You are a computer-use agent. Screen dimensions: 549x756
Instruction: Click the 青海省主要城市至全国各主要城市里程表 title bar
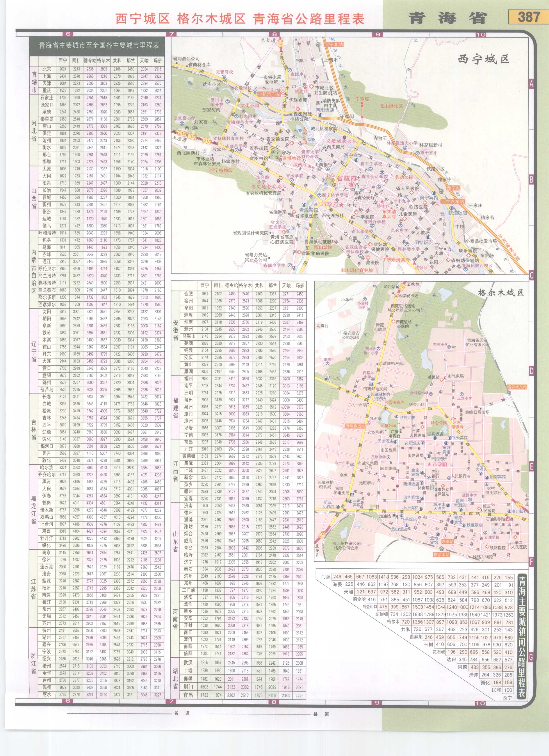point(99,45)
